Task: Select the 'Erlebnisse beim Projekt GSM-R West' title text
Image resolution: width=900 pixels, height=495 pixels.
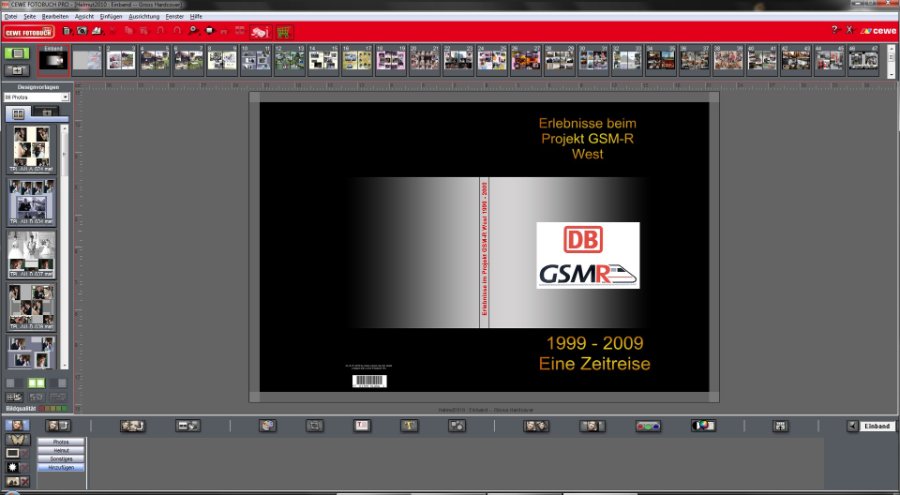Action: point(587,138)
